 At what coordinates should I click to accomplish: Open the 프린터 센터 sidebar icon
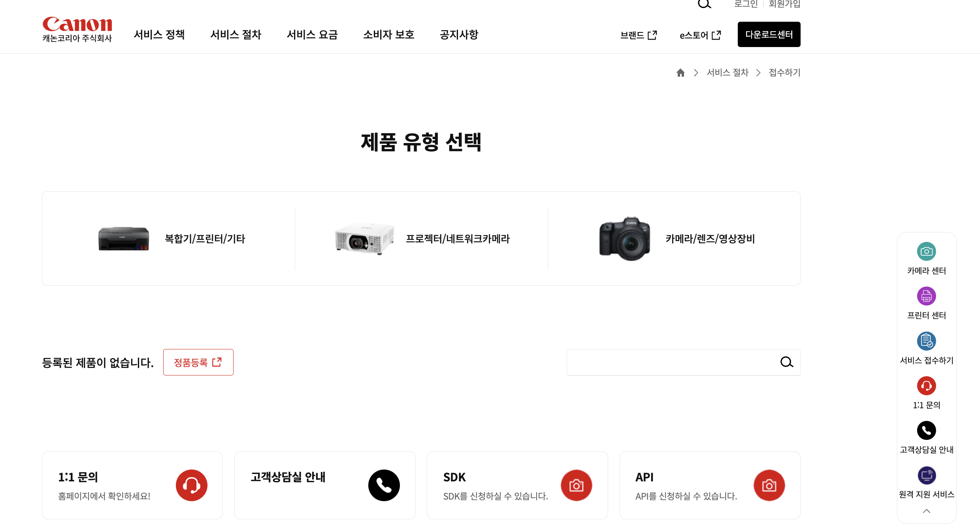point(926,296)
